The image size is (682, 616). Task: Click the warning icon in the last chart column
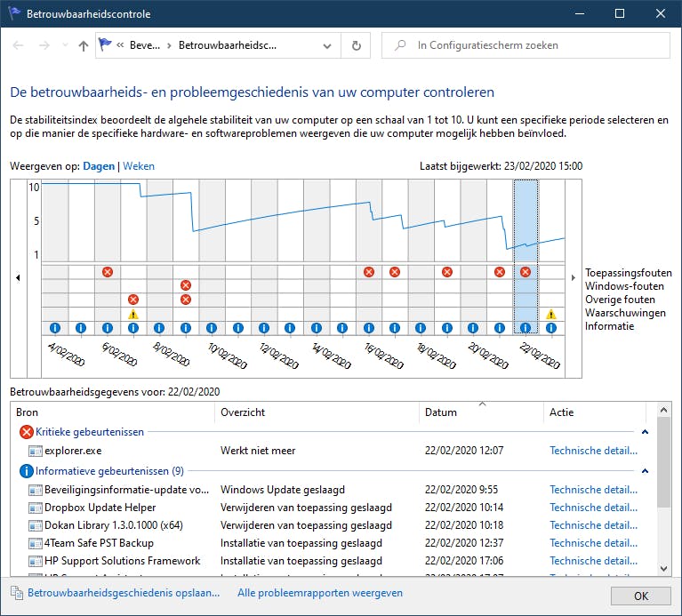coord(551,314)
